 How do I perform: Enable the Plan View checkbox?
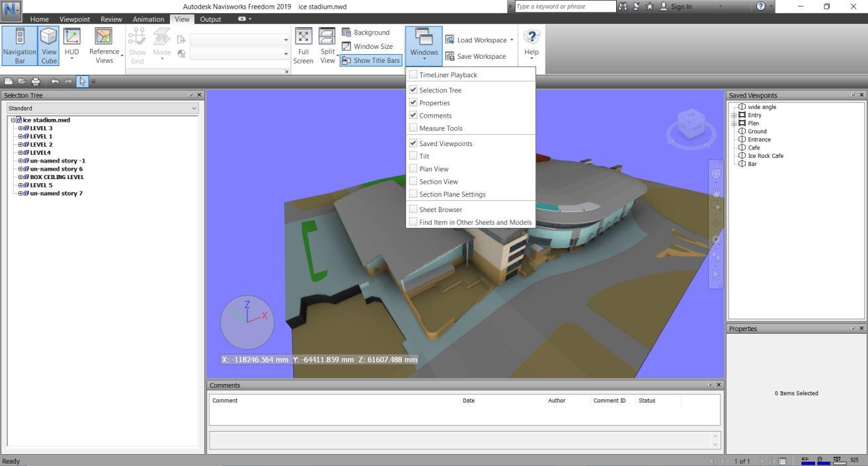click(x=413, y=169)
